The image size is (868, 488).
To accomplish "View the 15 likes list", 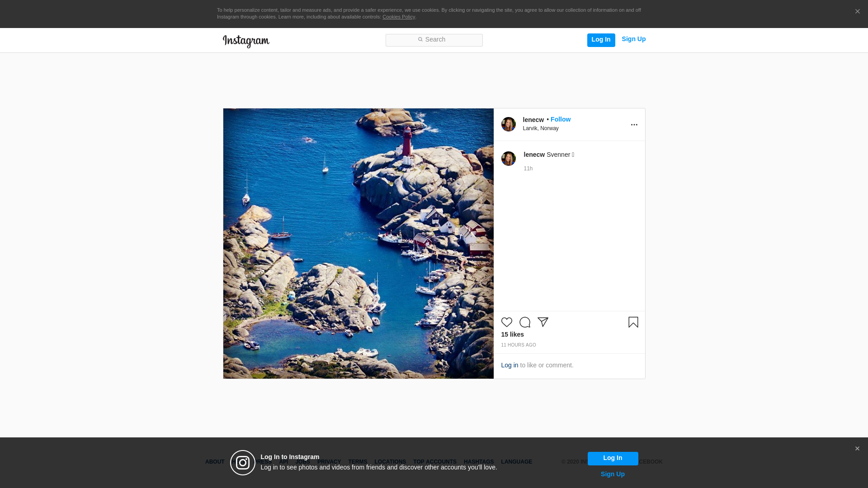I will click(x=513, y=335).
